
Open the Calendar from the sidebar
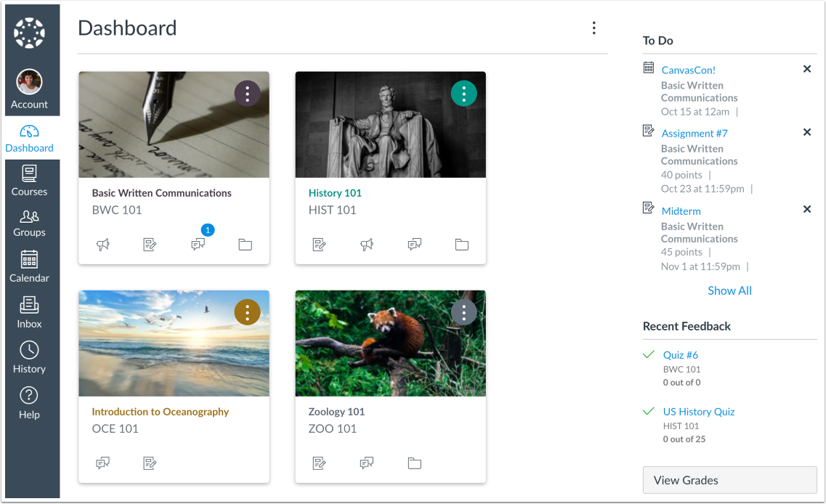pyautogui.click(x=29, y=269)
